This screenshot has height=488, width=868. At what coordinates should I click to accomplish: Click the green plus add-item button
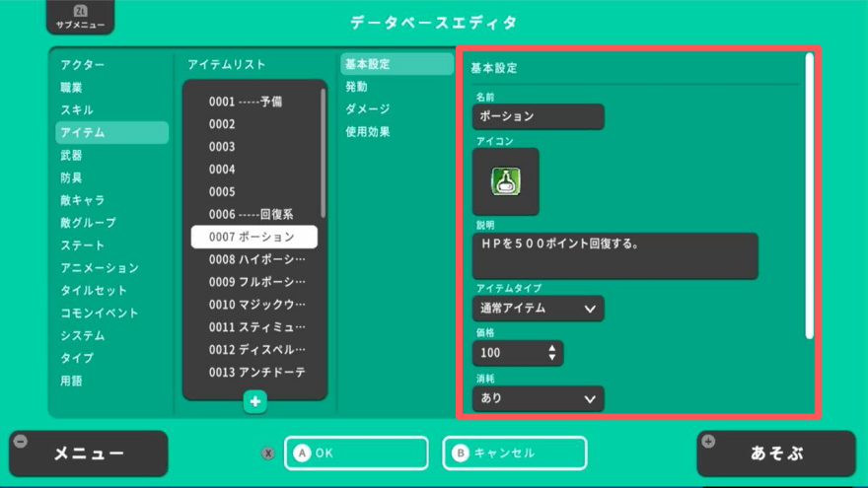pos(255,401)
